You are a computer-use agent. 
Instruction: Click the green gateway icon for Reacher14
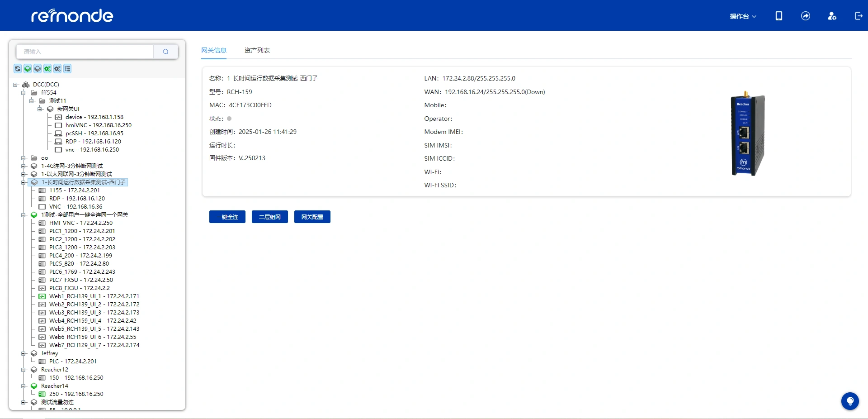pos(34,386)
